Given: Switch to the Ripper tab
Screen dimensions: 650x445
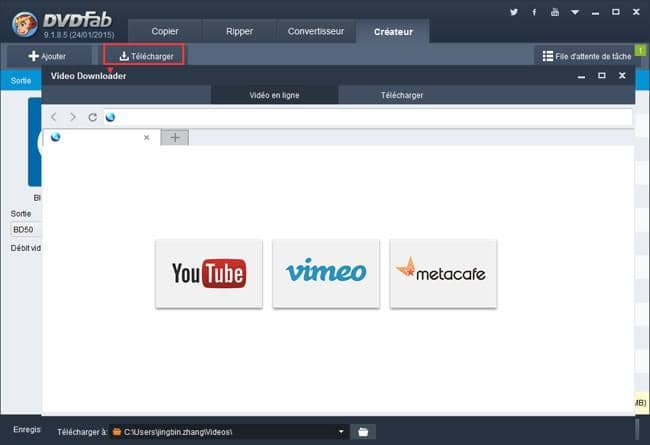Looking at the screenshot, I should click(x=239, y=32).
